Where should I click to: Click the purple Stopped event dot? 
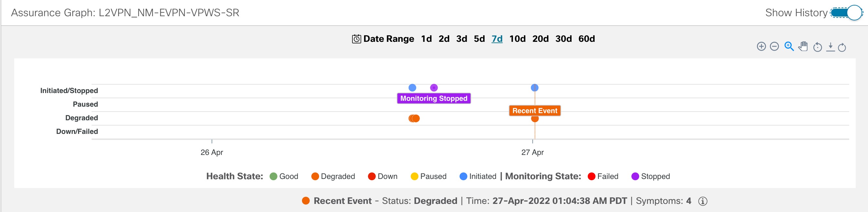434,88
